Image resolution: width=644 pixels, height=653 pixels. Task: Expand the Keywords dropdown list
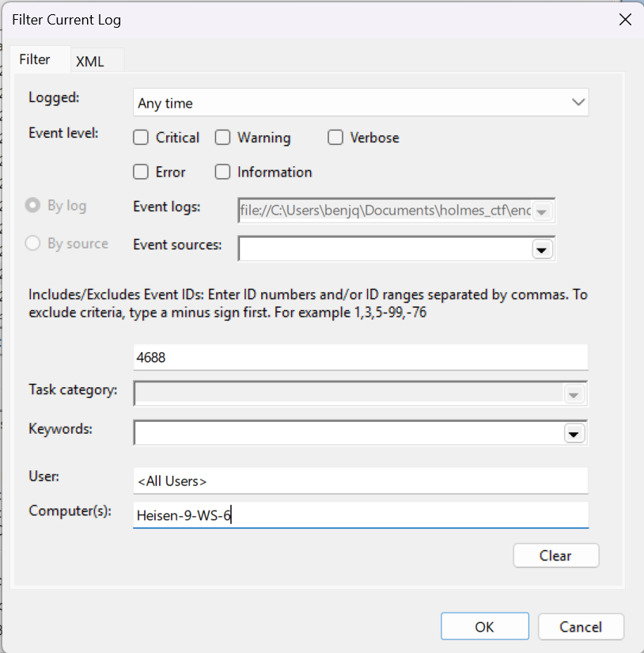pos(574,433)
